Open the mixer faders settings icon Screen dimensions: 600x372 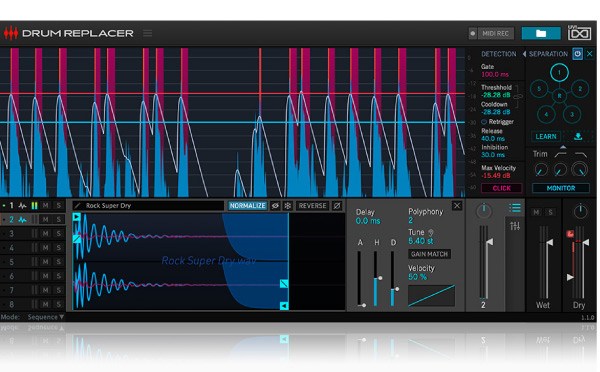(515, 226)
